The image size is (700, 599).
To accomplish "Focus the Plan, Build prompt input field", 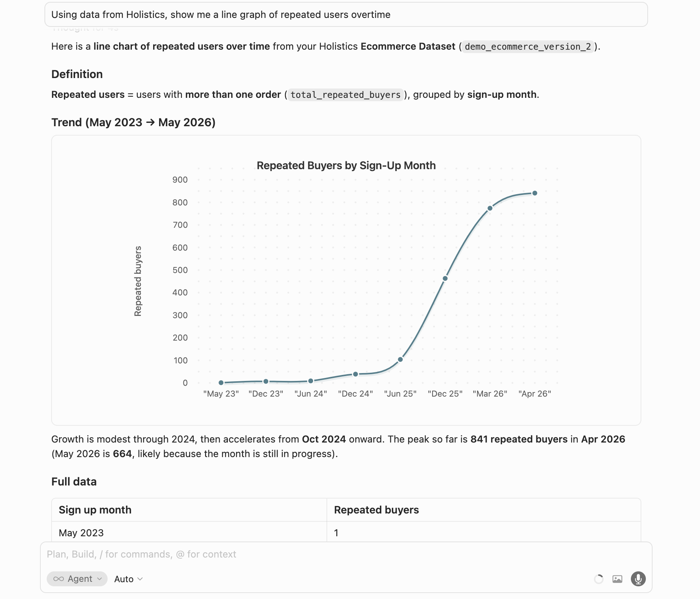I will (x=346, y=554).
